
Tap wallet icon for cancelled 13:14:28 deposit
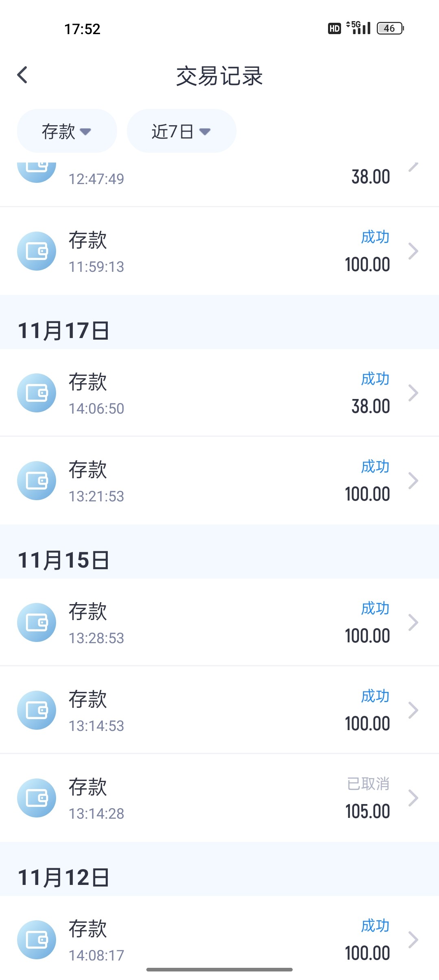pos(37,798)
